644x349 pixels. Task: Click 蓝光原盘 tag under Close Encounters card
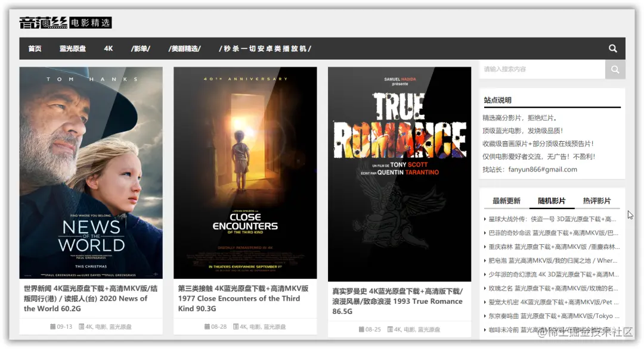click(x=275, y=327)
